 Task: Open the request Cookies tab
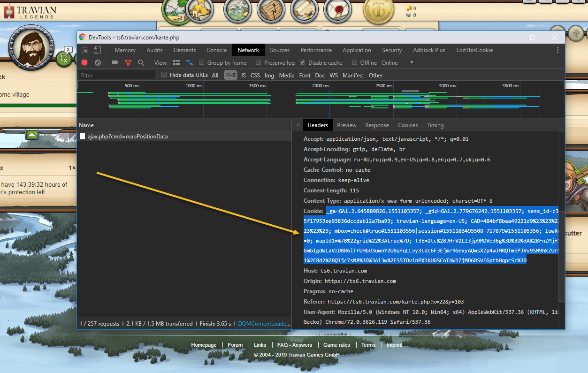tap(408, 125)
